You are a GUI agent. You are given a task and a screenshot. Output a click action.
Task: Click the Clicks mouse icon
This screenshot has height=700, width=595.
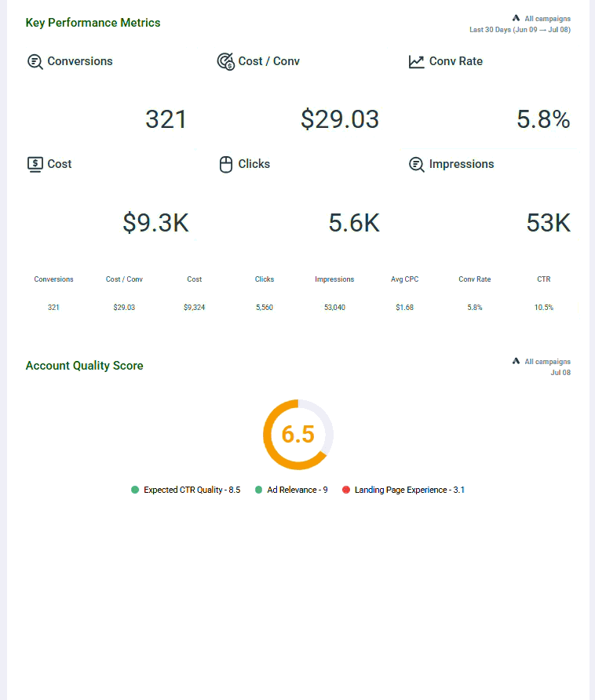[226, 164]
